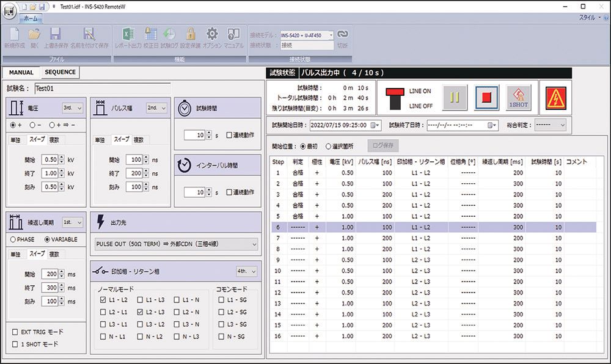Click the quick access open folder icon
Viewport: 611px width, 364px height.
point(33,7)
